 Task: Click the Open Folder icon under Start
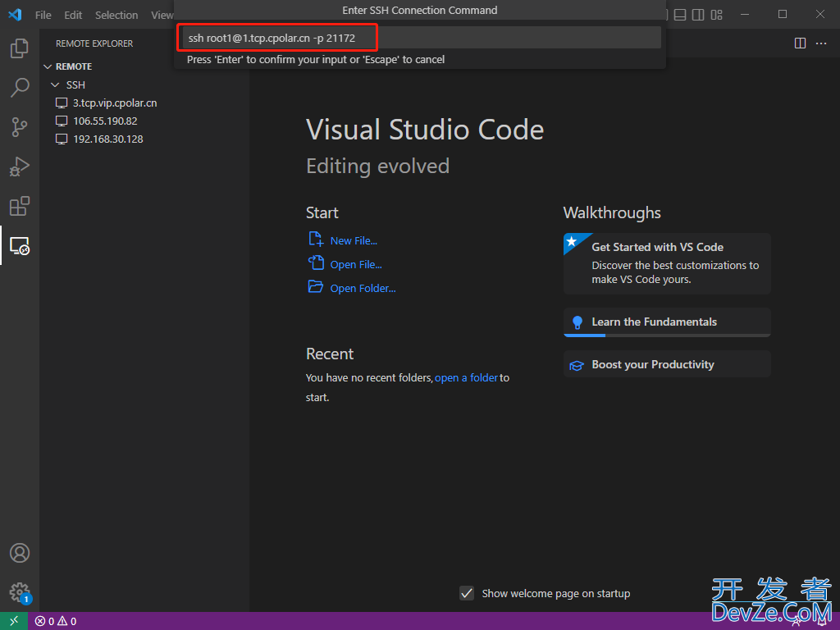[316, 286]
